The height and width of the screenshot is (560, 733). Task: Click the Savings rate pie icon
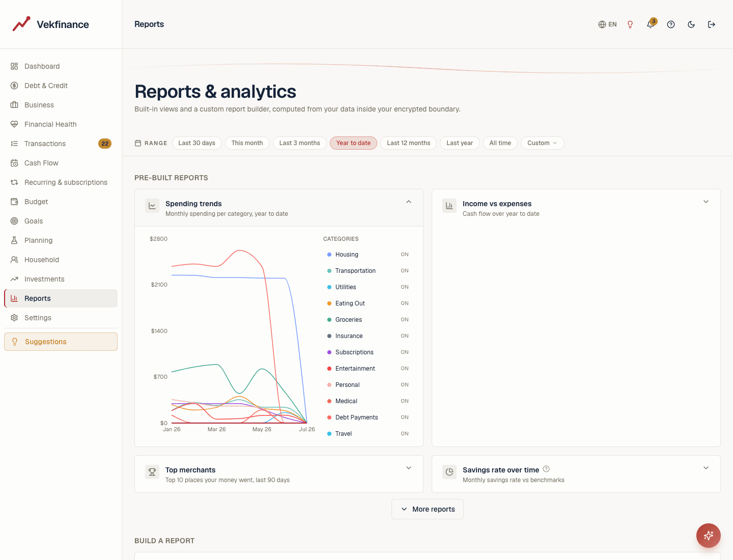click(x=449, y=472)
